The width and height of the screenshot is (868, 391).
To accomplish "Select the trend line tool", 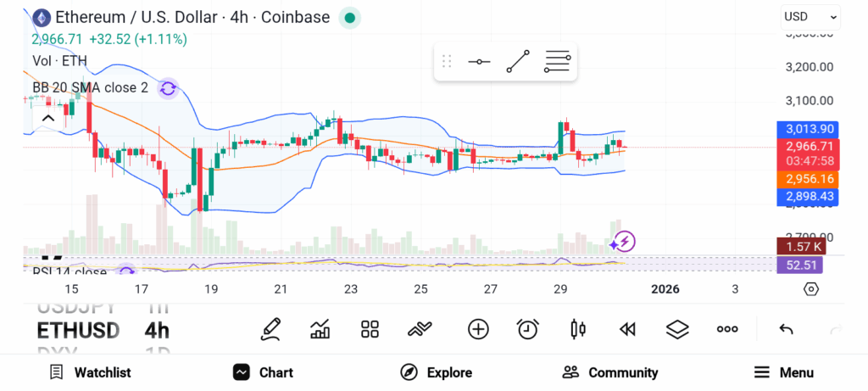I will 518,62.
